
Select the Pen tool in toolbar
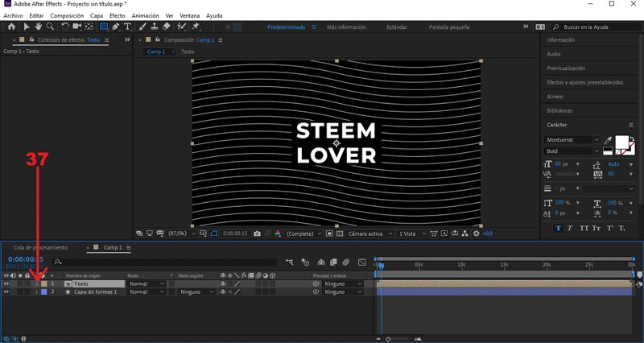click(116, 27)
